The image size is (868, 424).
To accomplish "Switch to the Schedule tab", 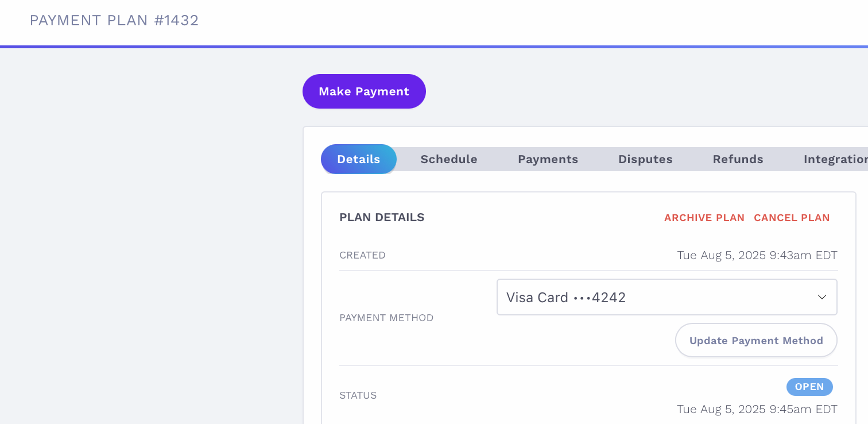I will pyautogui.click(x=449, y=159).
